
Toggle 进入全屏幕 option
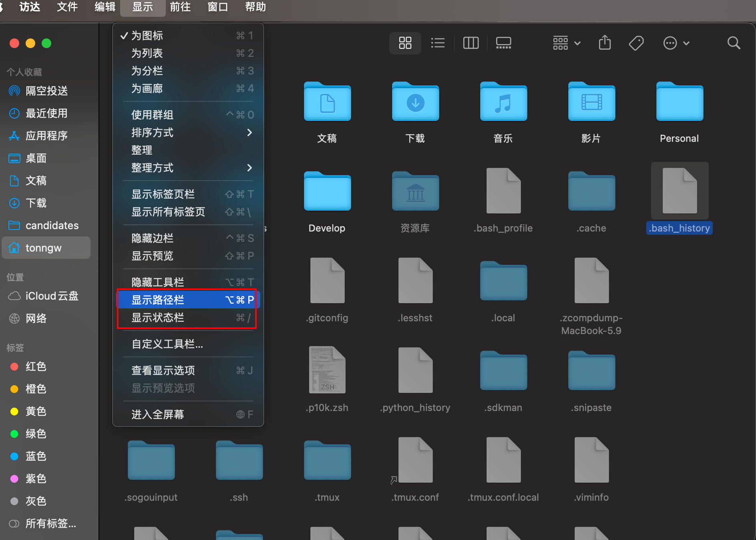tap(188, 415)
